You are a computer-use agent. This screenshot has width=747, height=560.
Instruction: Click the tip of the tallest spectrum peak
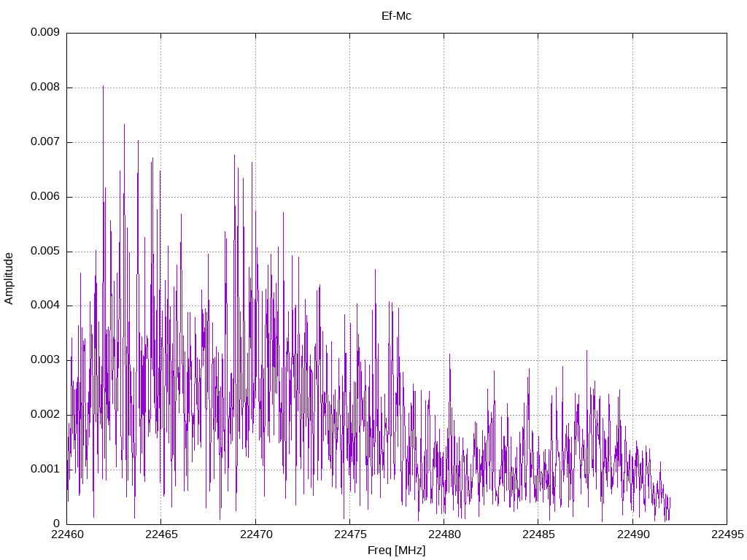coord(103,86)
